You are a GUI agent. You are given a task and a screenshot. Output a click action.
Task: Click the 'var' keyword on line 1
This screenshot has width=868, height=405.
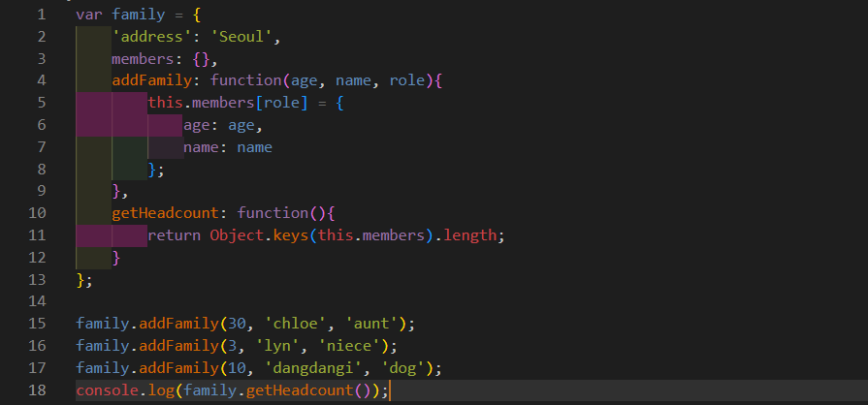click(x=89, y=15)
